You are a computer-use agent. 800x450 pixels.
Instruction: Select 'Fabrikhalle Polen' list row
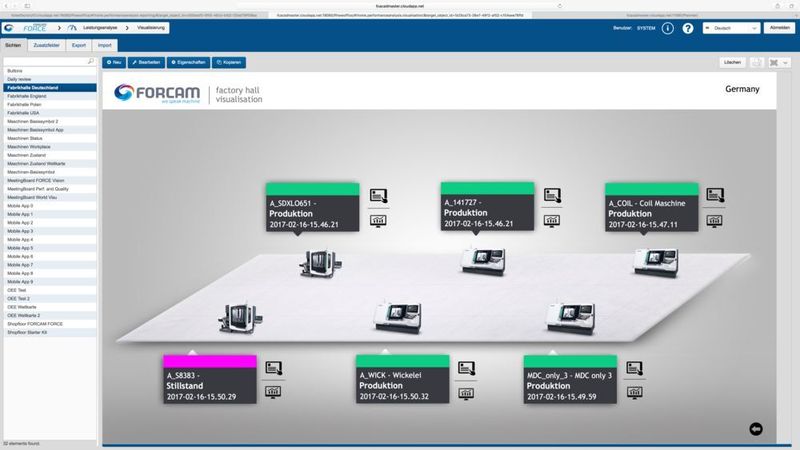tap(50, 105)
